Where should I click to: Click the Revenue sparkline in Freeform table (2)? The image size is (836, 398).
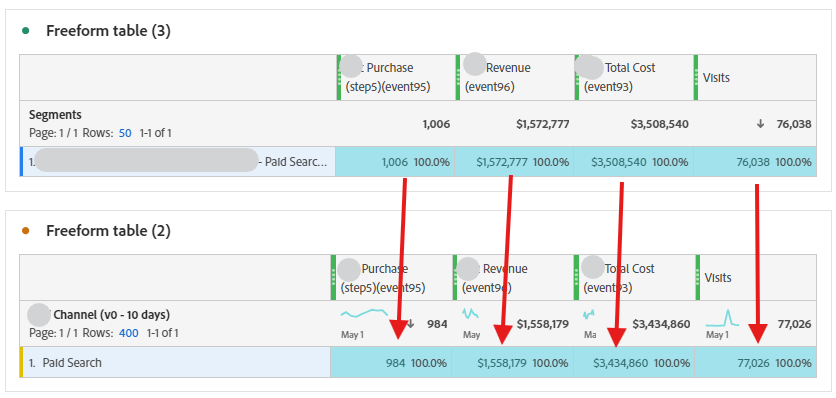click(470, 313)
